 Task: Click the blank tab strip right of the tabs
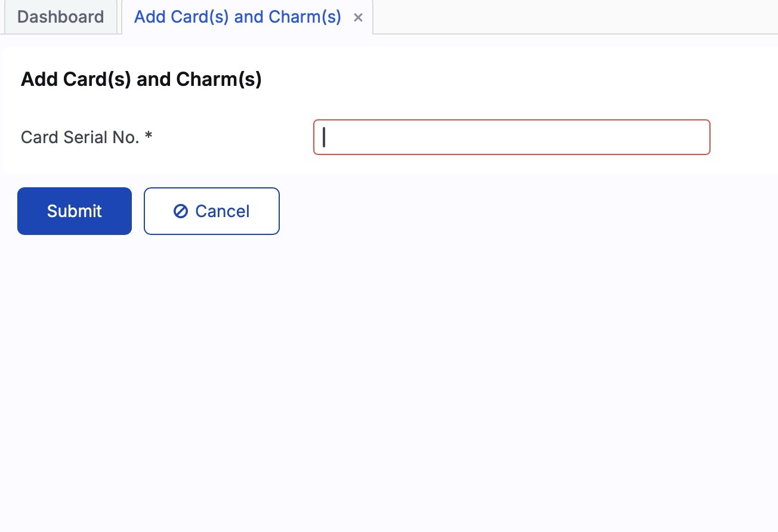pos(573,17)
